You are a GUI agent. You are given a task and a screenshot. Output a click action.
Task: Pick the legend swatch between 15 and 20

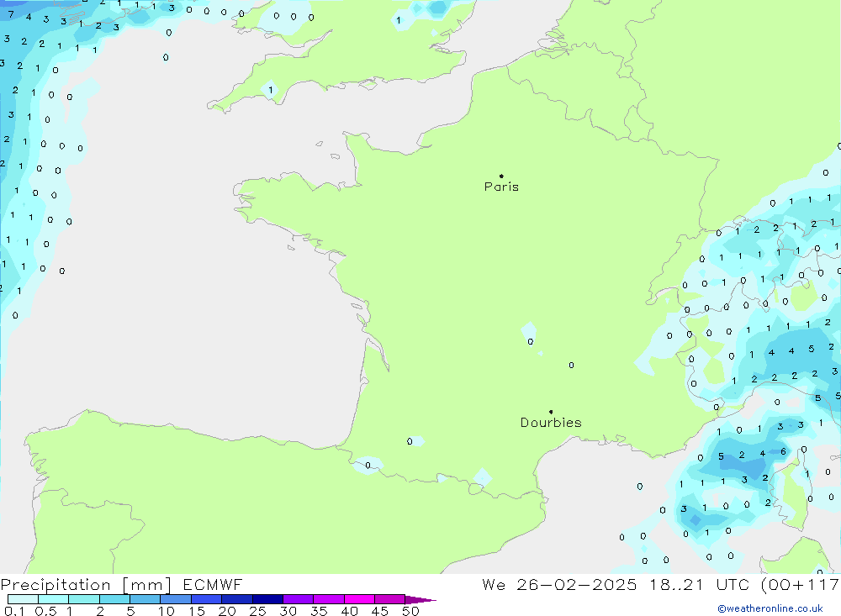pos(206,599)
